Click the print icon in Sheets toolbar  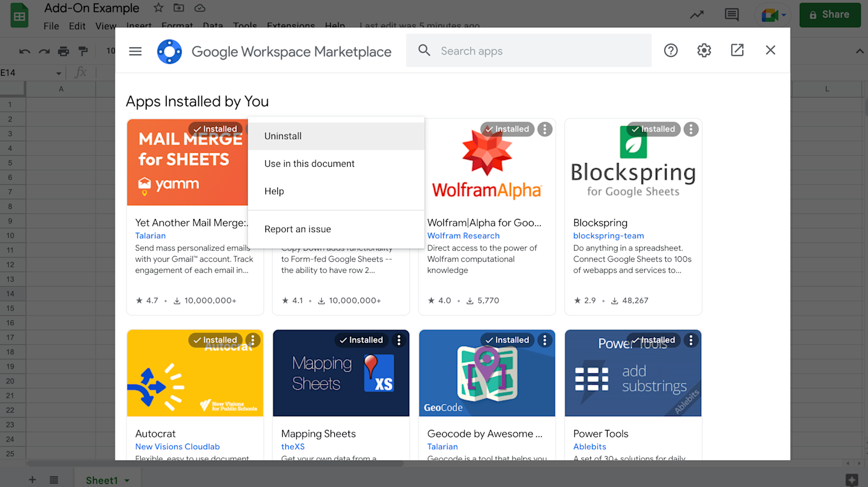[63, 51]
